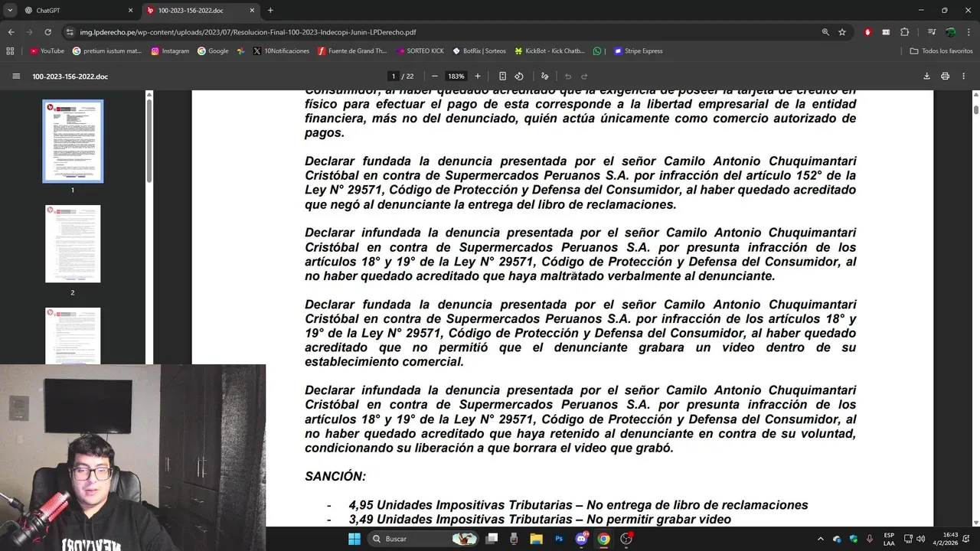This screenshot has width=980, height=551.
Task: Open Google Chrome from the taskbar
Action: (x=603, y=539)
